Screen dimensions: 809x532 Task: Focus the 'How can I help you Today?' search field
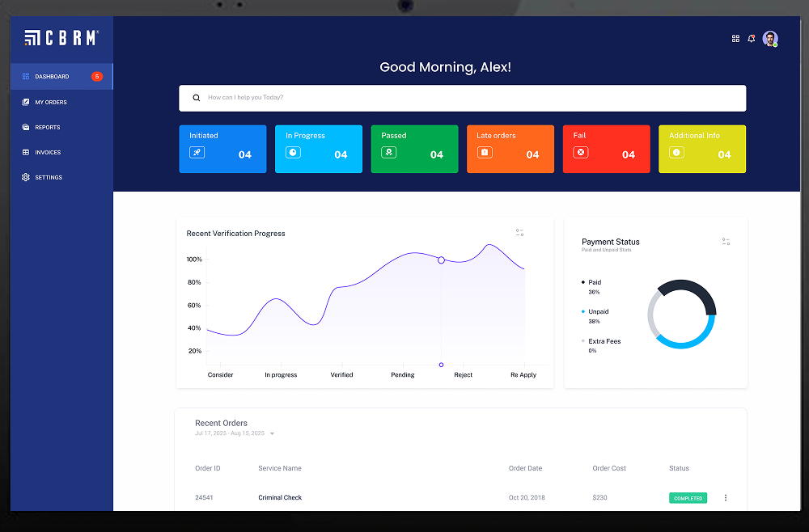[469, 98]
